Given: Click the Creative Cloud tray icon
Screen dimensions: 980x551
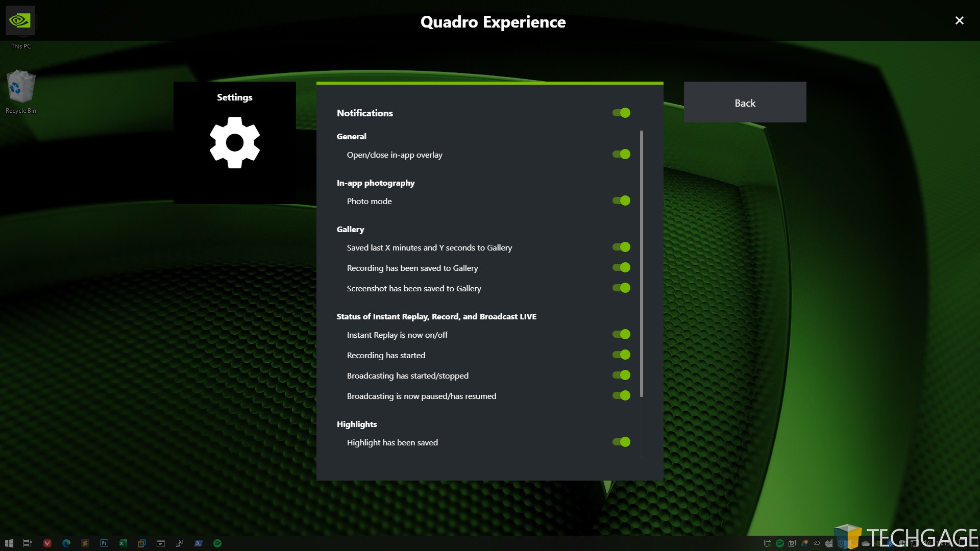Looking at the screenshot, I should (x=817, y=543).
